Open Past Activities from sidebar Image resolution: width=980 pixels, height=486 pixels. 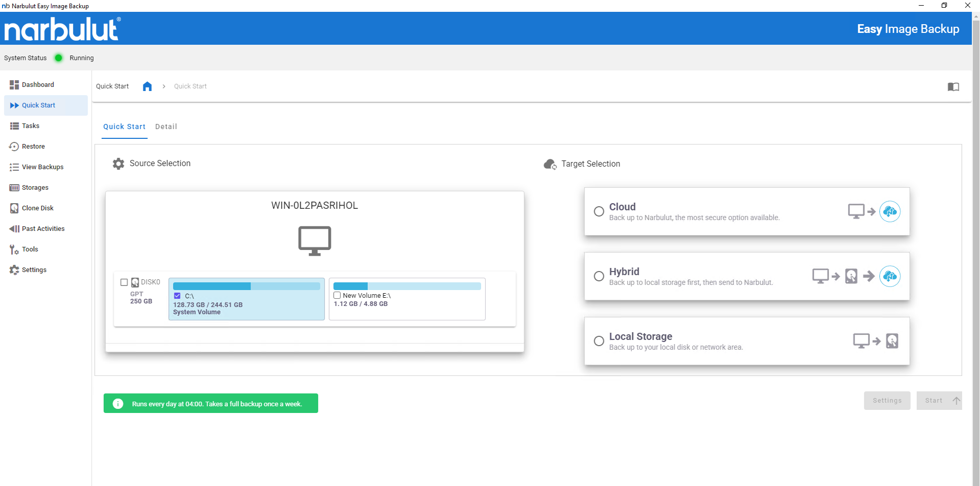coord(43,229)
